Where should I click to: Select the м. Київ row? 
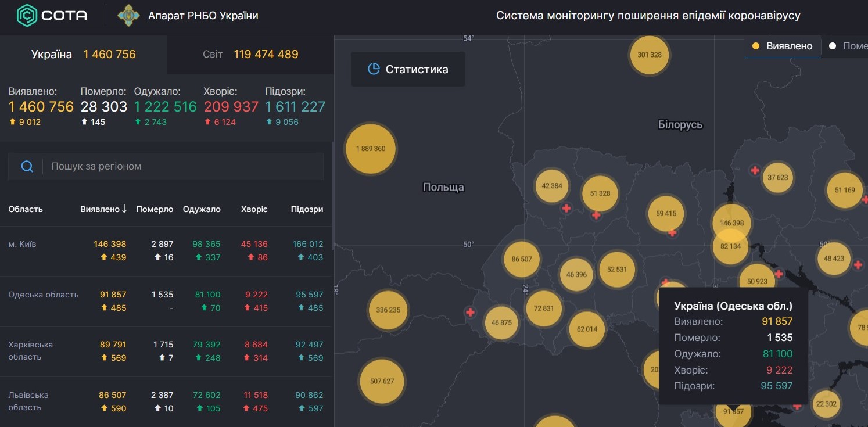(x=166, y=251)
